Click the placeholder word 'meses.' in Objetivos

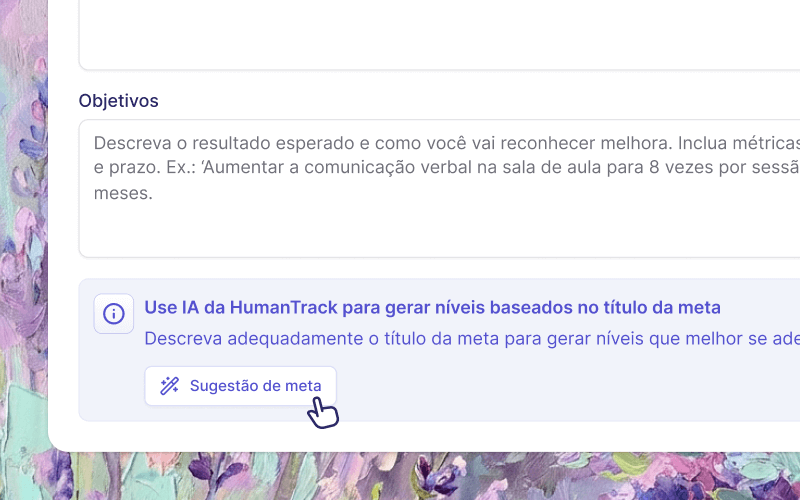point(123,193)
